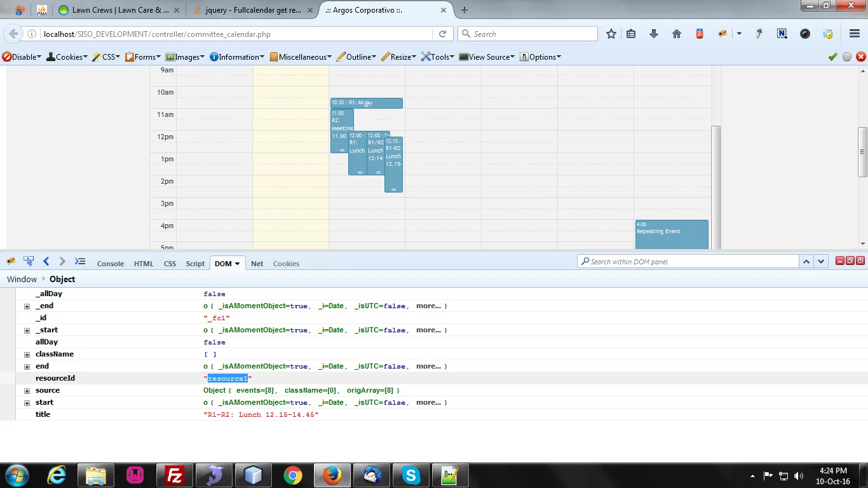The width and height of the screenshot is (868, 488).
Task: Open the Cookies toolbar dropdown
Action: tap(67, 57)
